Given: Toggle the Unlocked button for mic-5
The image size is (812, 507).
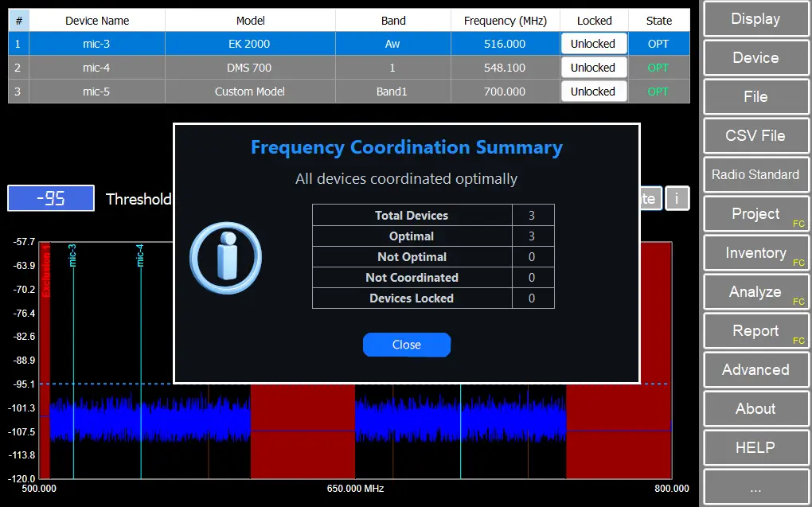Looking at the screenshot, I should click(x=593, y=92).
